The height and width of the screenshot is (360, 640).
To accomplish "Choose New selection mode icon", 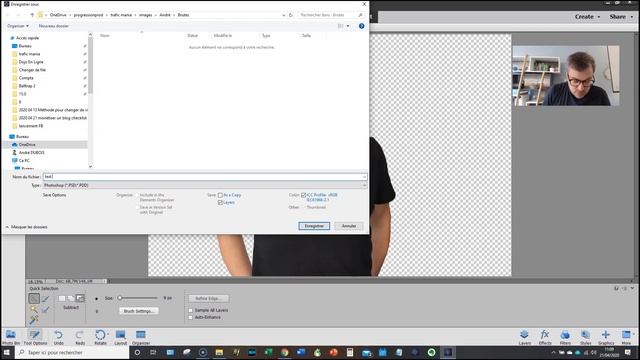I will click(62, 298).
